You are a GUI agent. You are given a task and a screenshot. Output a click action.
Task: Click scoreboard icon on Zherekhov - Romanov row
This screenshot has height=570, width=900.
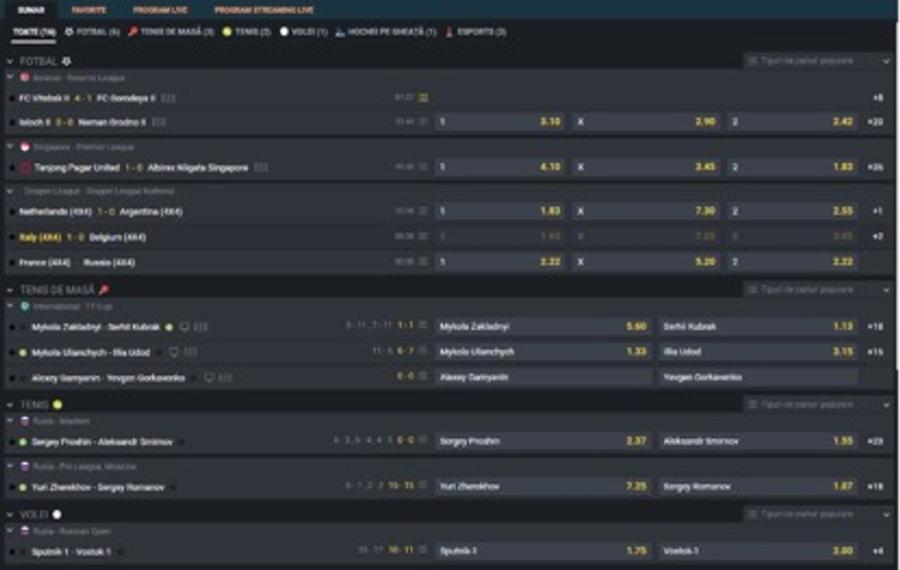pyautogui.click(x=423, y=486)
